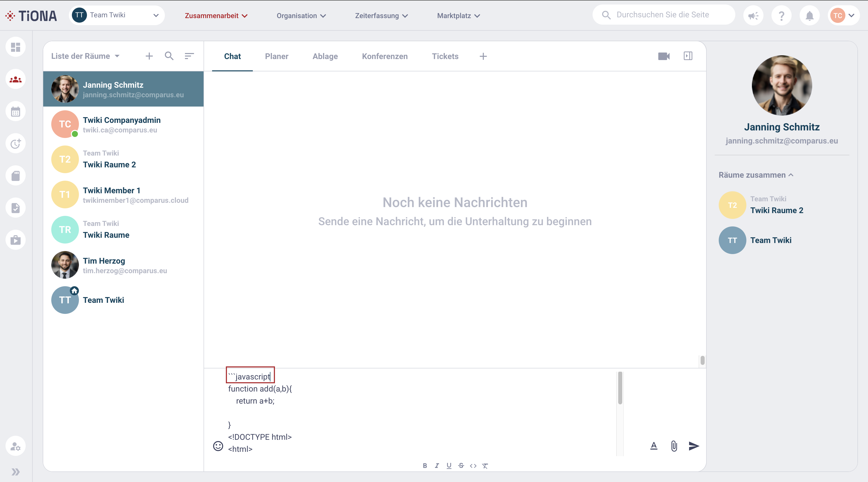This screenshot has height=482, width=868.
Task: Toggle strikethrough formatting
Action: [x=461, y=466]
